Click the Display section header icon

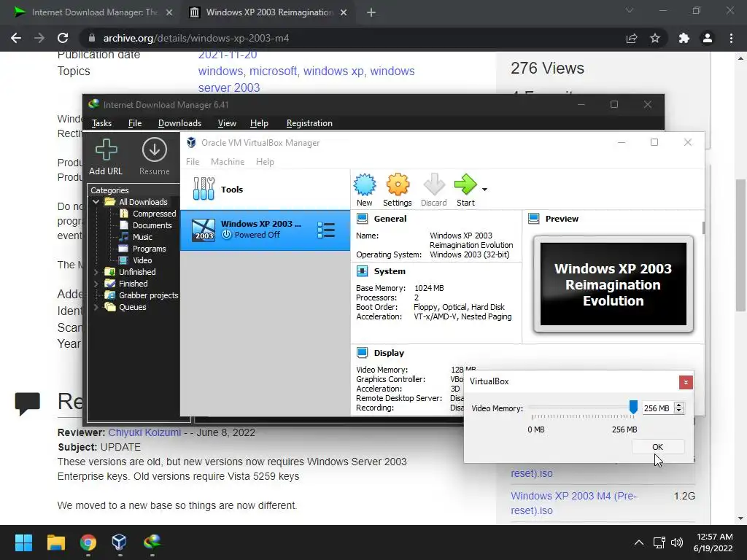tap(362, 353)
